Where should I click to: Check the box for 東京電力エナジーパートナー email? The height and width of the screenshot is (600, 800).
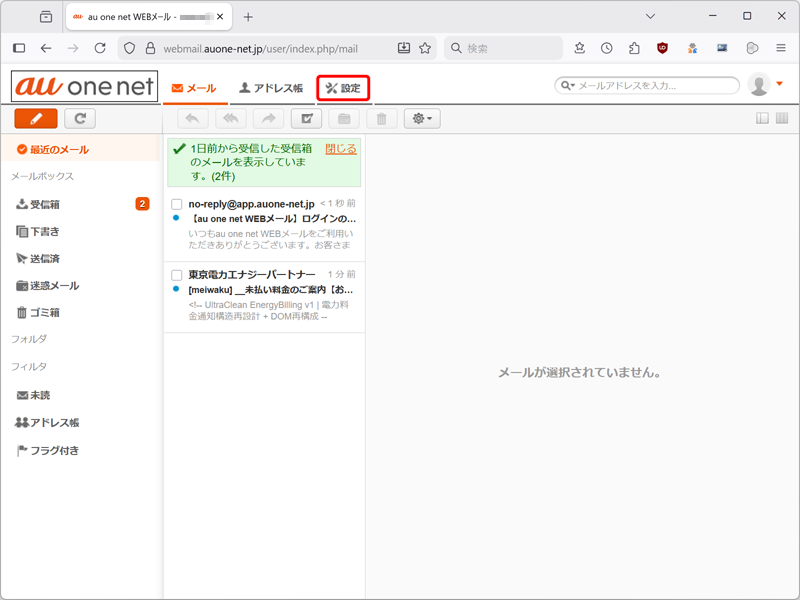point(177,275)
